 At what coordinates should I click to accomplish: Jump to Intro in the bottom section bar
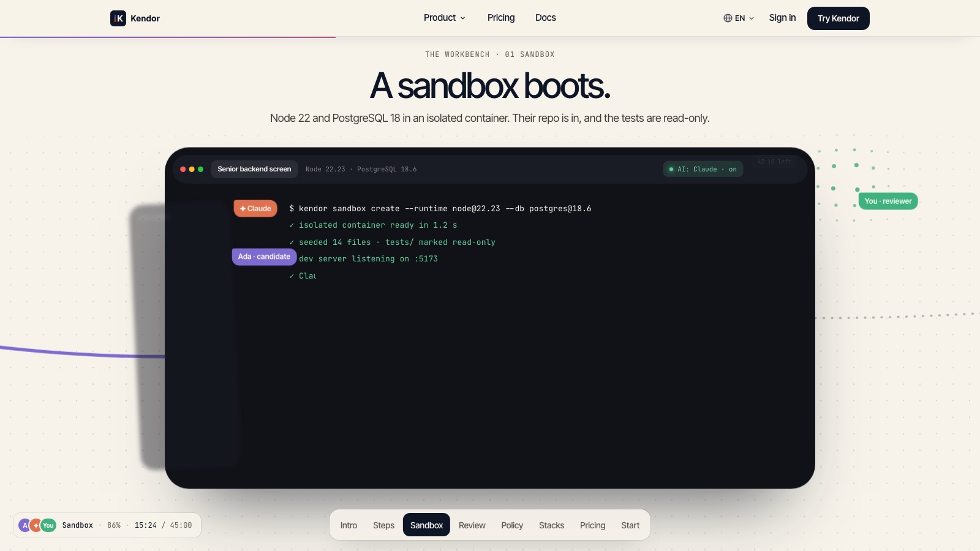pyautogui.click(x=349, y=525)
